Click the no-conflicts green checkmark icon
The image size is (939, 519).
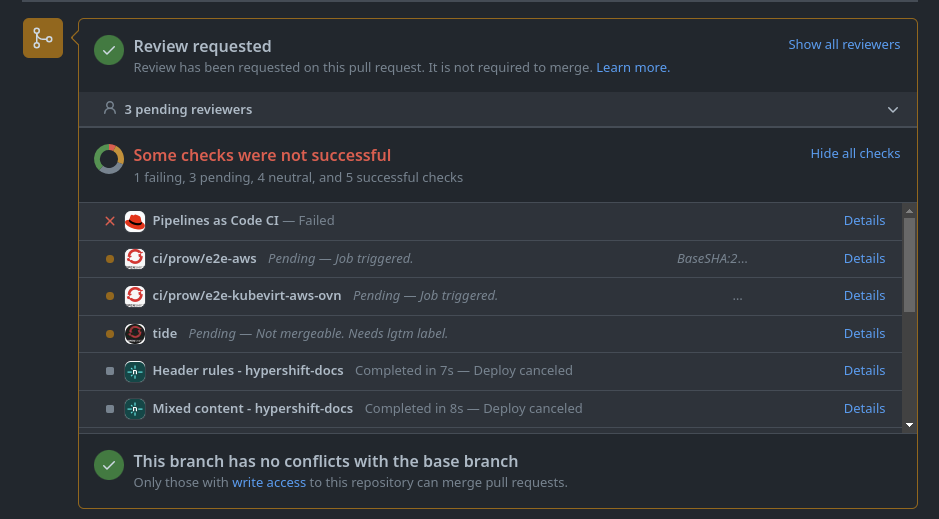(x=109, y=466)
